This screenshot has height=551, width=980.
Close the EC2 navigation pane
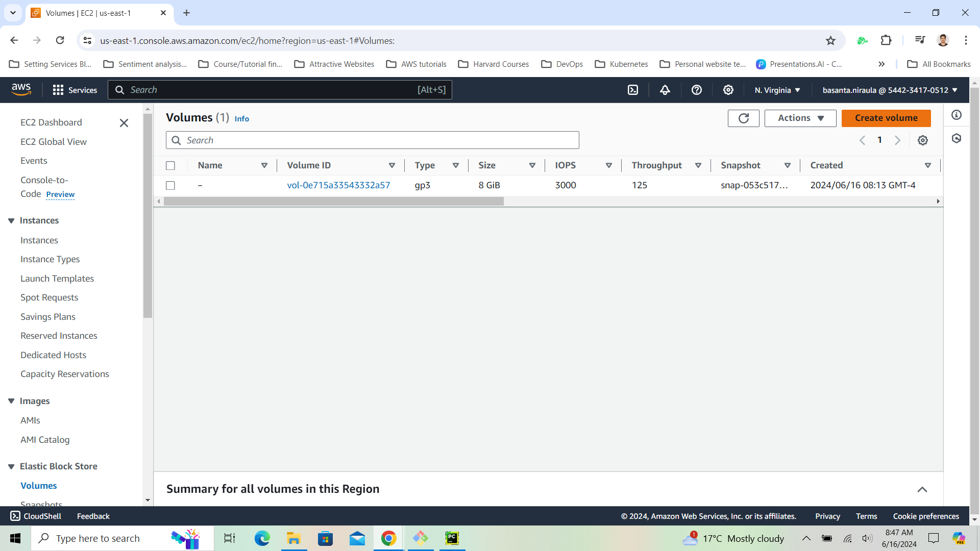124,123
